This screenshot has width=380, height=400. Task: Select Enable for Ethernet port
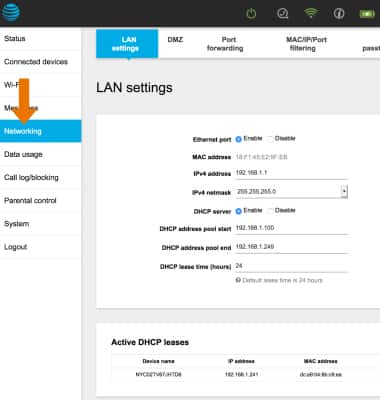[238, 139]
